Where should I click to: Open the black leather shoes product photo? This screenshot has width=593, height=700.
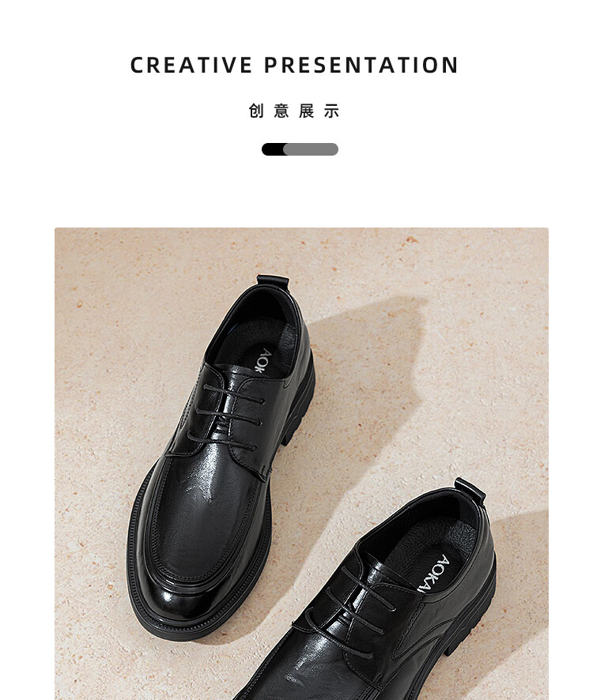click(301, 464)
